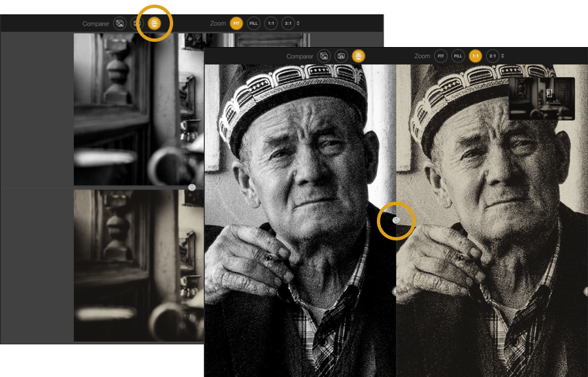The image size is (588, 377).
Task: Select single-image preview icon in back window Comparer
Action: click(x=120, y=24)
